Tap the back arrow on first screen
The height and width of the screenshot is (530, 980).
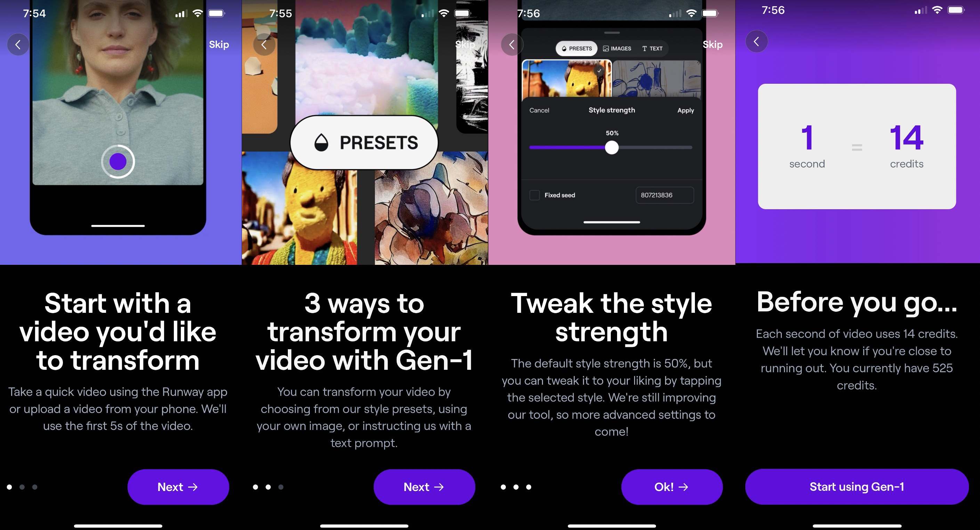pos(18,44)
